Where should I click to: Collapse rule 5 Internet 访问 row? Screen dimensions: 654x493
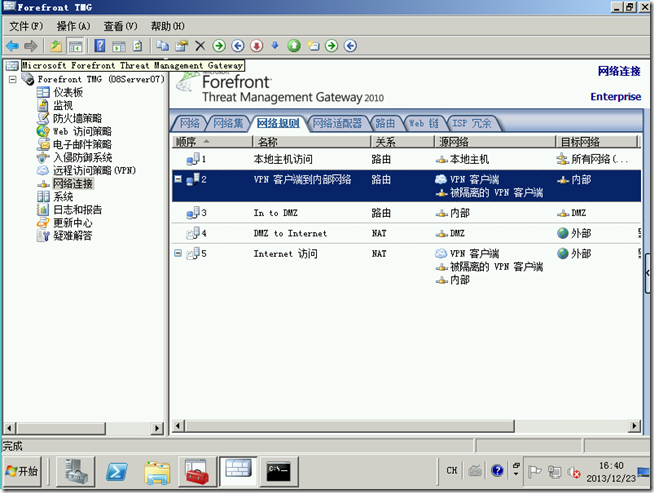178,253
